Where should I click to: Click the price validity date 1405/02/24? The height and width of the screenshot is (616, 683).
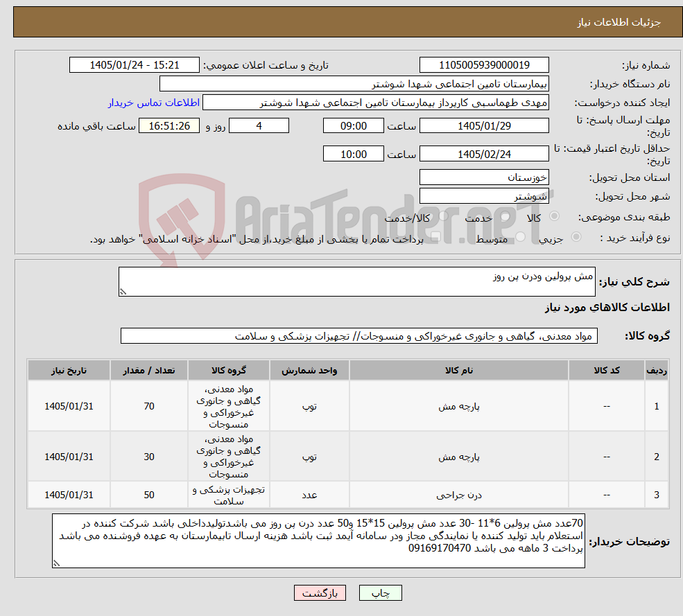tap(484, 154)
